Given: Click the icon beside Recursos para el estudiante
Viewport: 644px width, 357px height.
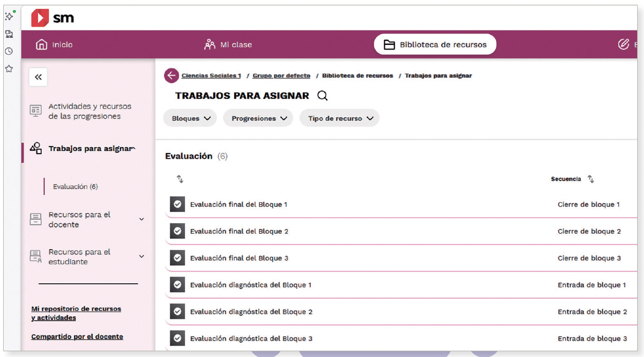Looking at the screenshot, I should pyautogui.click(x=35, y=257).
